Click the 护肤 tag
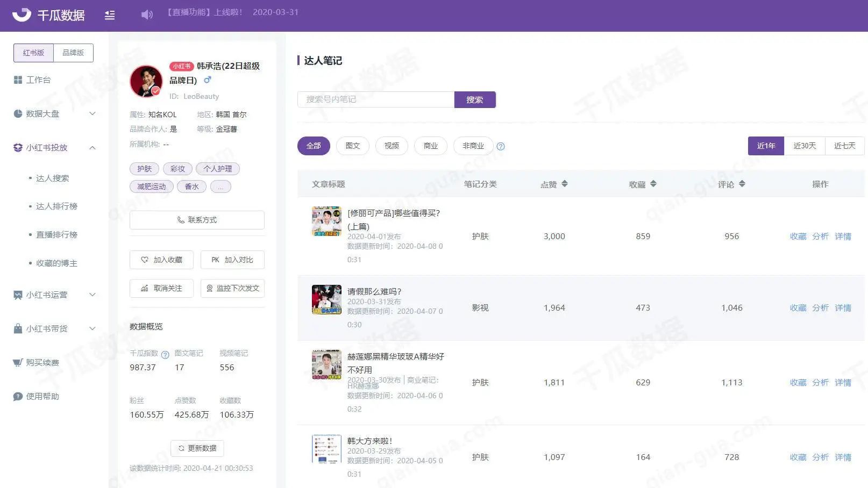This screenshot has width=868, height=488. 144,169
